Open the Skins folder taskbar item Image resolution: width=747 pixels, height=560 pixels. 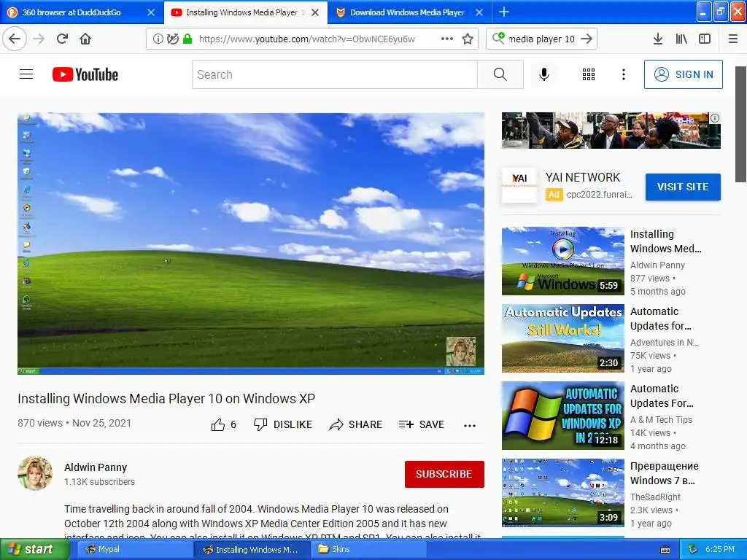369,550
